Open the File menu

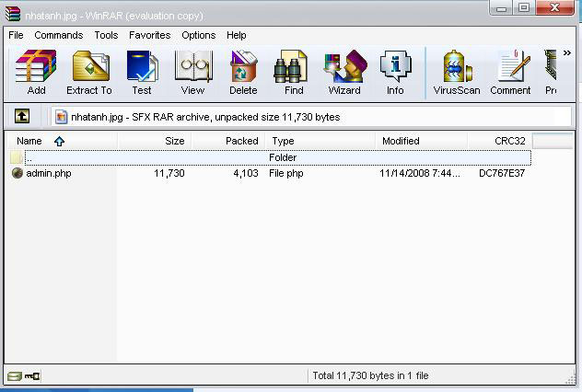[16, 35]
